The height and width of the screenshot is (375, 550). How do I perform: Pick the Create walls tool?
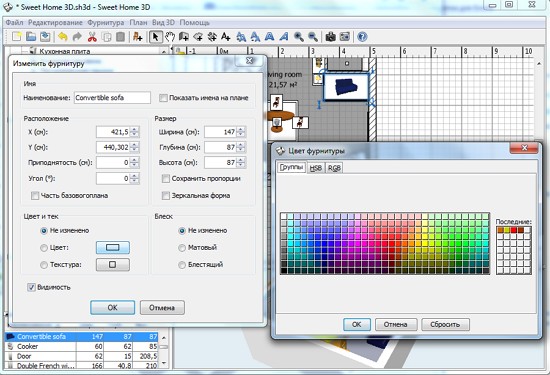tap(184, 36)
